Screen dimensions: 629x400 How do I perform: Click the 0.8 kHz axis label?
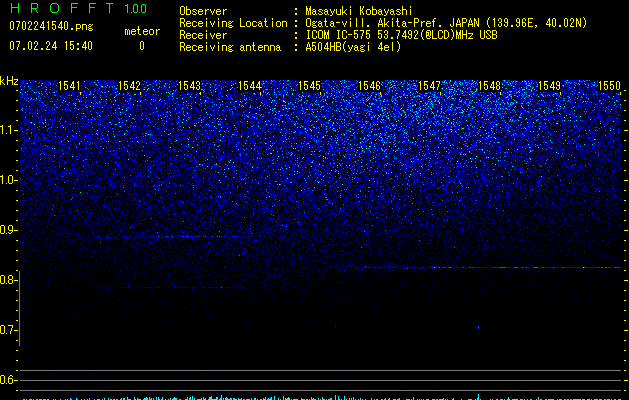pyautogui.click(x=9, y=280)
